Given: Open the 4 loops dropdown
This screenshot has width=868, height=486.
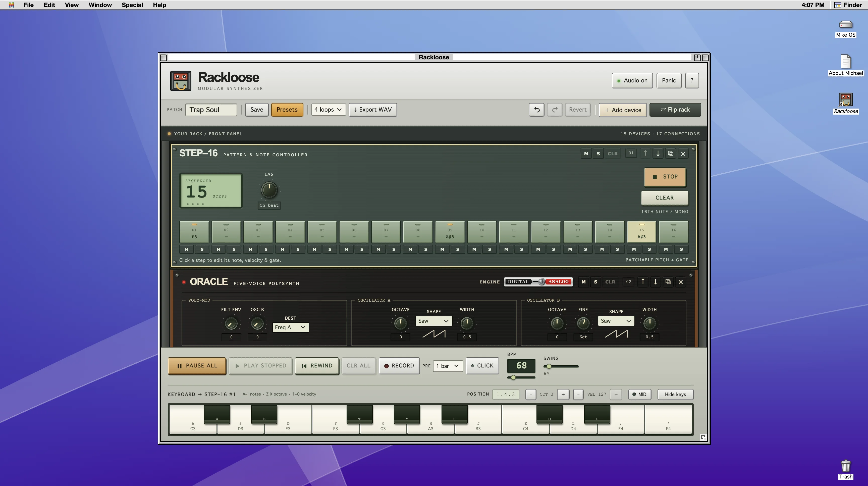Looking at the screenshot, I should (x=328, y=110).
